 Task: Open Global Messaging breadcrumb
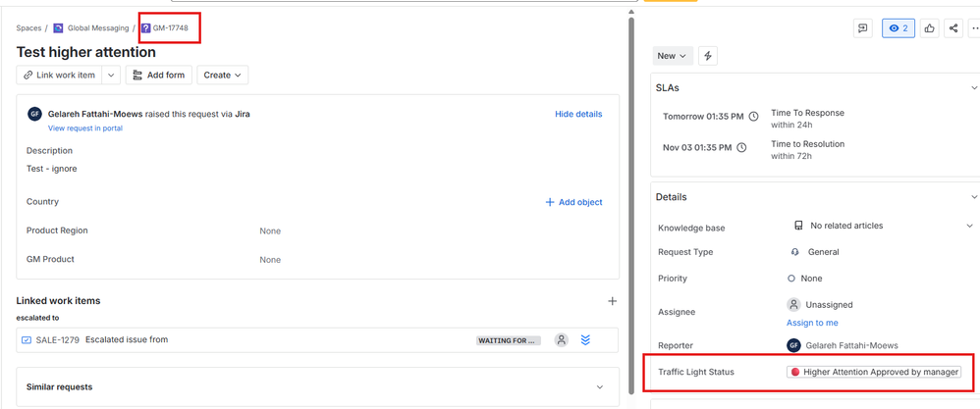97,28
